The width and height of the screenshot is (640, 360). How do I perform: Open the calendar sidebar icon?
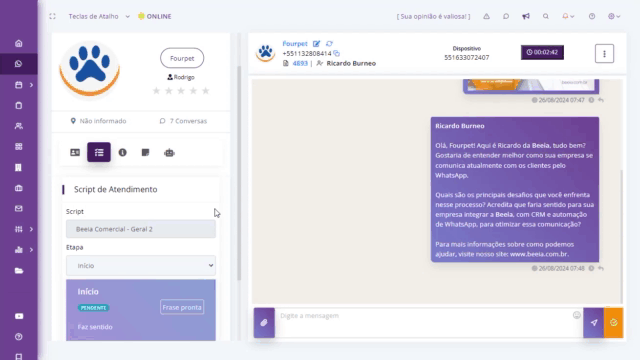point(19,85)
